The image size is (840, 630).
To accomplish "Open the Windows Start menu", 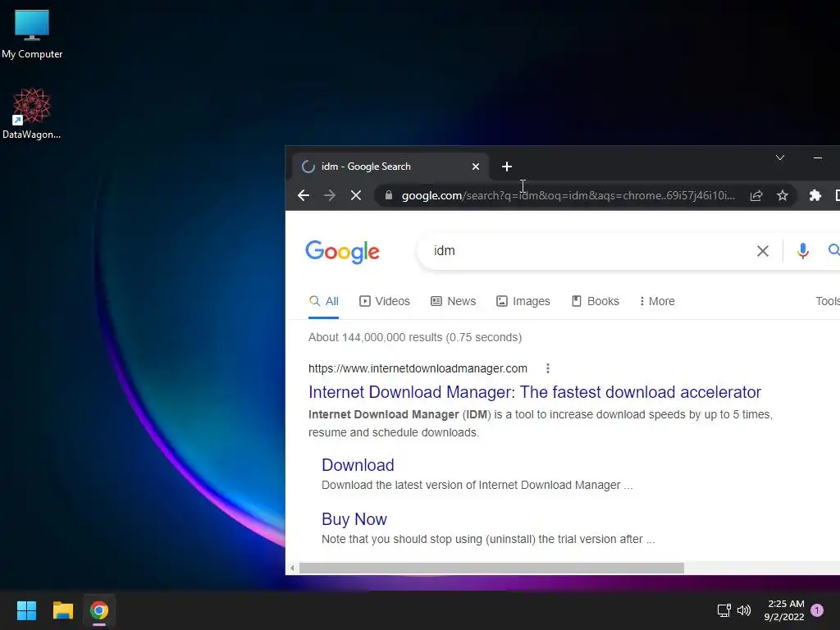I will point(26,610).
